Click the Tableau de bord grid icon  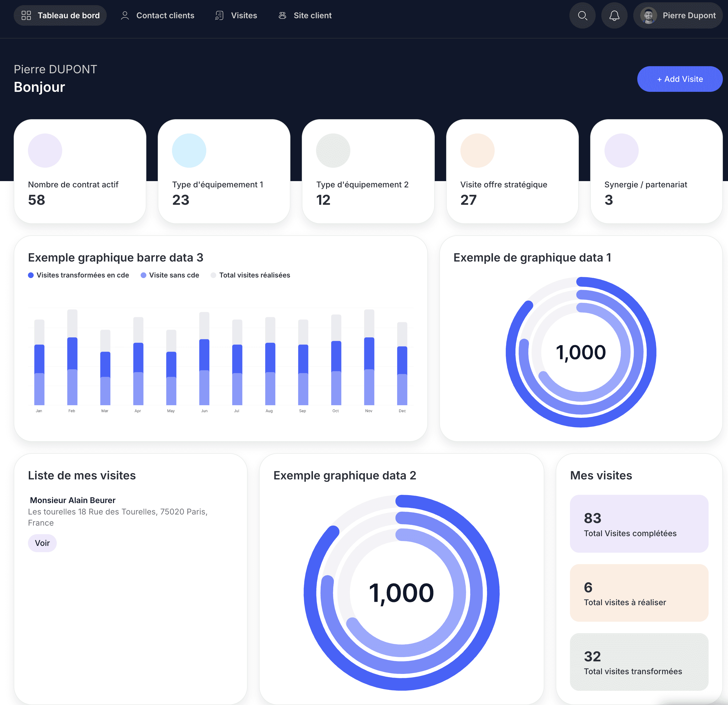pos(26,16)
